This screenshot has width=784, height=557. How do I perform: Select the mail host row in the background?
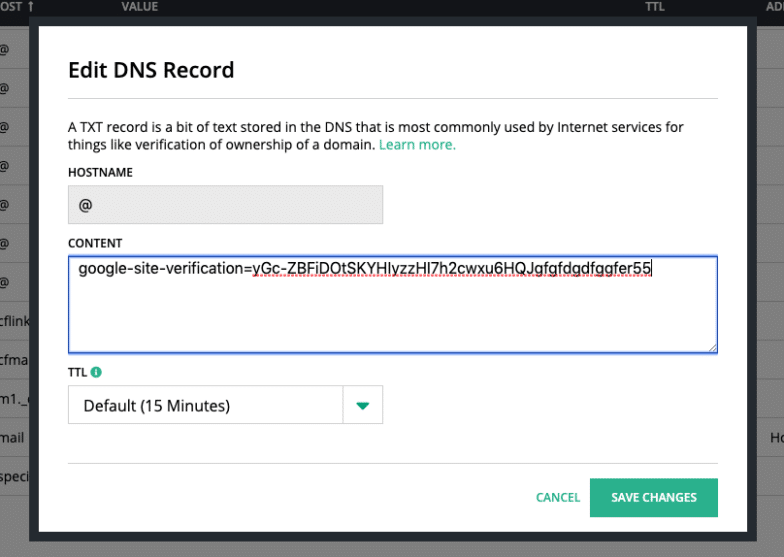coord(12,438)
